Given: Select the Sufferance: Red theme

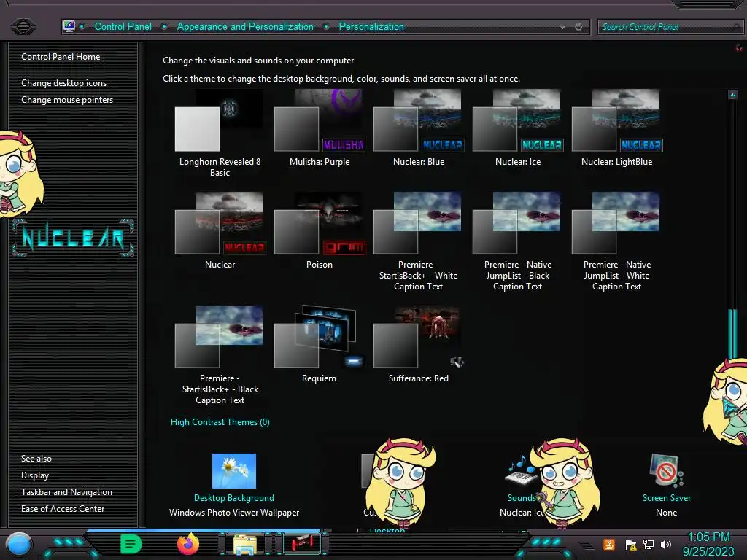Looking at the screenshot, I should 418,344.
